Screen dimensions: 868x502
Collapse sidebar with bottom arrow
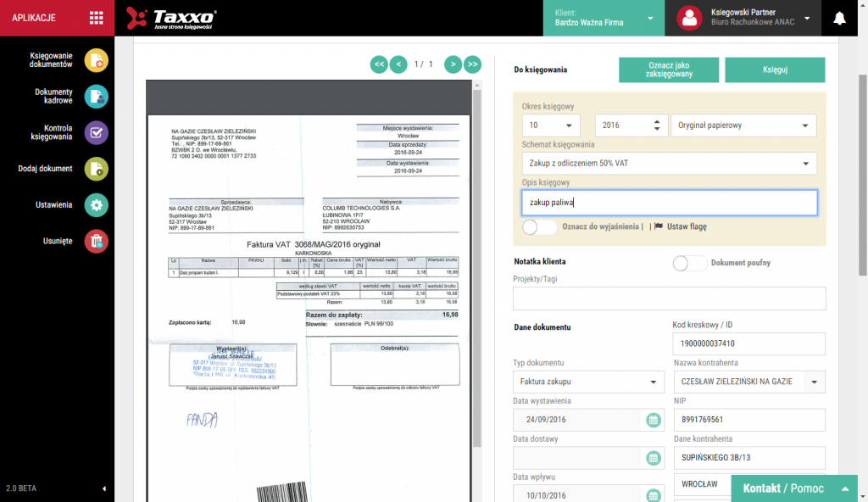(104, 488)
